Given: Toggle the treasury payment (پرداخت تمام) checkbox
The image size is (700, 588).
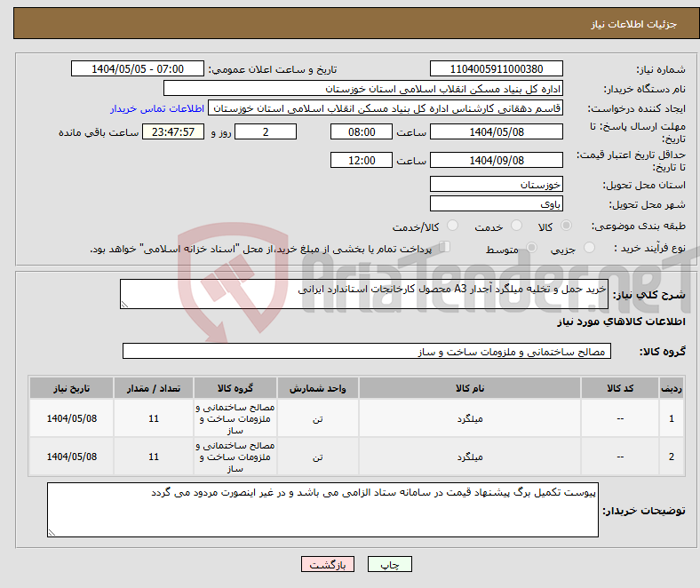Looking at the screenshot, I should (x=445, y=248).
